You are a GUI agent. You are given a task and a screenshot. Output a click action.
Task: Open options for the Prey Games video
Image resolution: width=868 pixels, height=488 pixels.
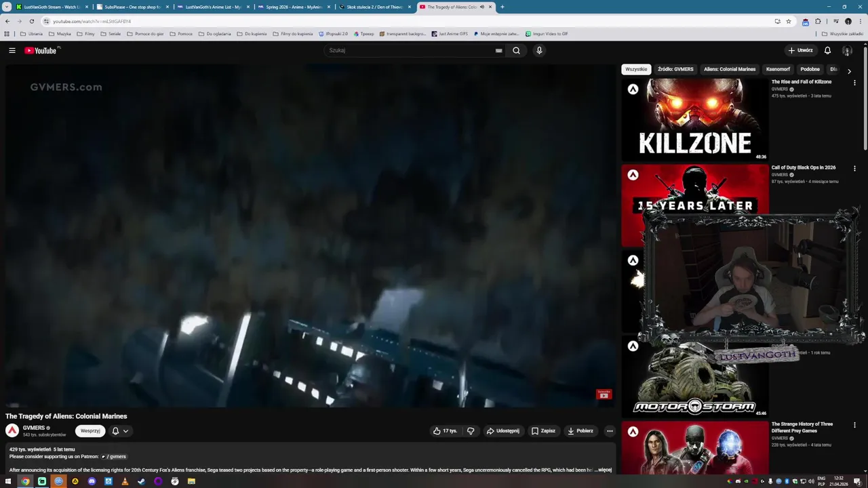tap(854, 425)
